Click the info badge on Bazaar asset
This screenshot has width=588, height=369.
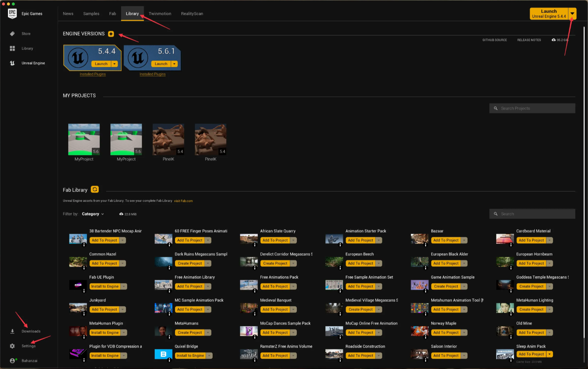(x=426, y=245)
